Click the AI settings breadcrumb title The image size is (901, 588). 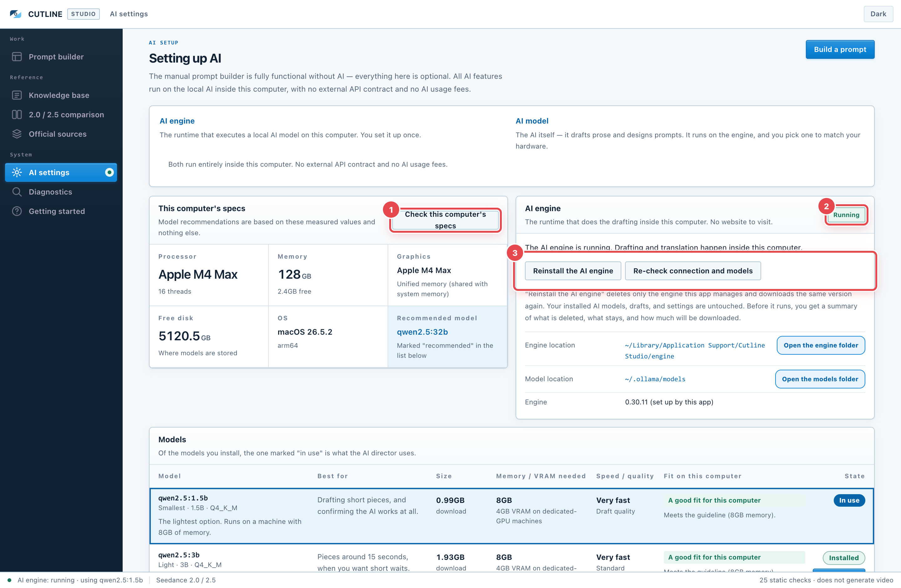tap(129, 14)
